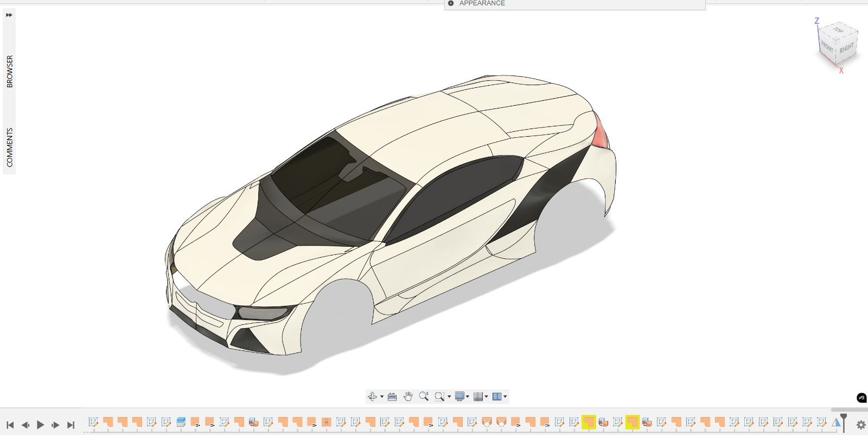Screen dimensions: 868x435
Task: Activate the Pan hand tool
Action: (x=408, y=396)
